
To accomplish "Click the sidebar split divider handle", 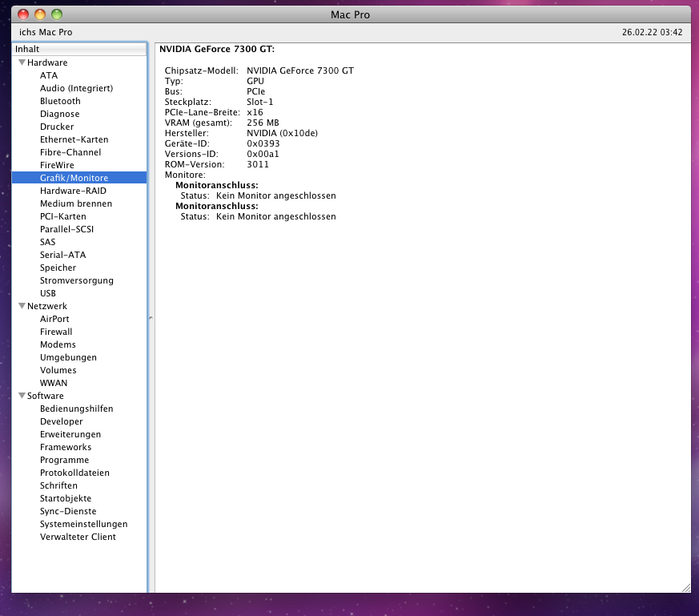I will [x=151, y=318].
